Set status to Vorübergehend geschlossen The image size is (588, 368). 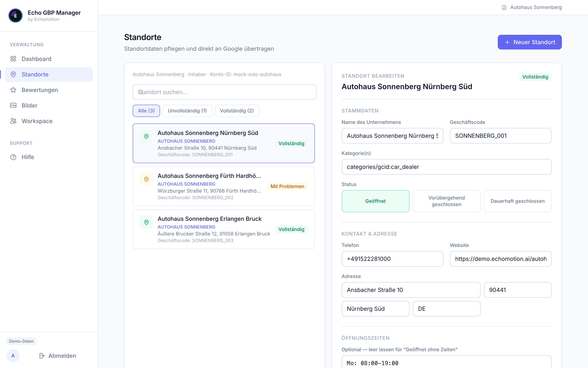pos(447,201)
